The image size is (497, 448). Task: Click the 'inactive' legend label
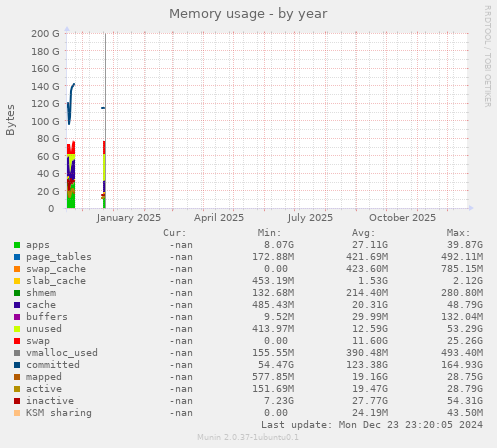[50, 401]
